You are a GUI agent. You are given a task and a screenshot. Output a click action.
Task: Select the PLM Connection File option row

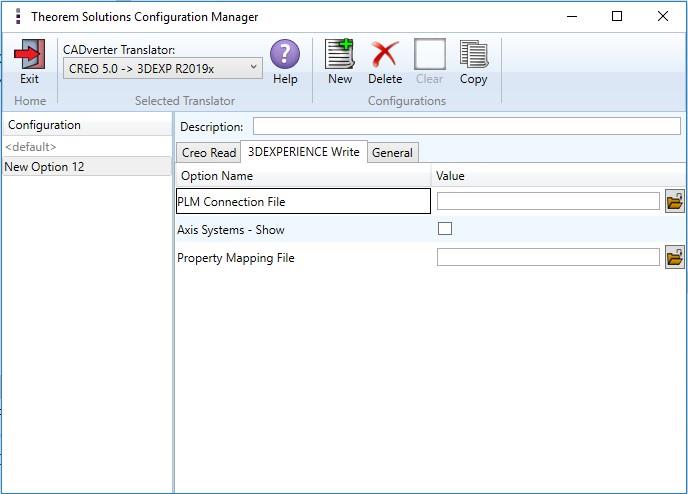click(303, 201)
